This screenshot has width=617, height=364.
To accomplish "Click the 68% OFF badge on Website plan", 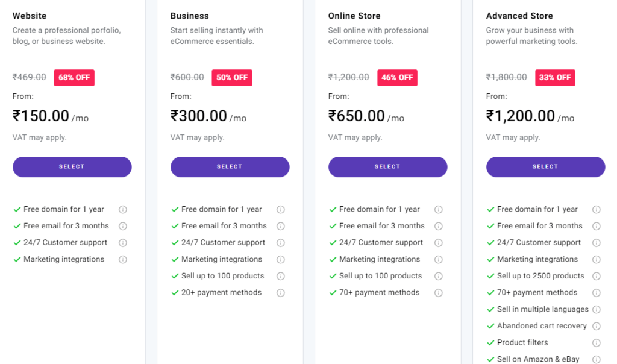I will pyautogui.click(x=74, y=78).
